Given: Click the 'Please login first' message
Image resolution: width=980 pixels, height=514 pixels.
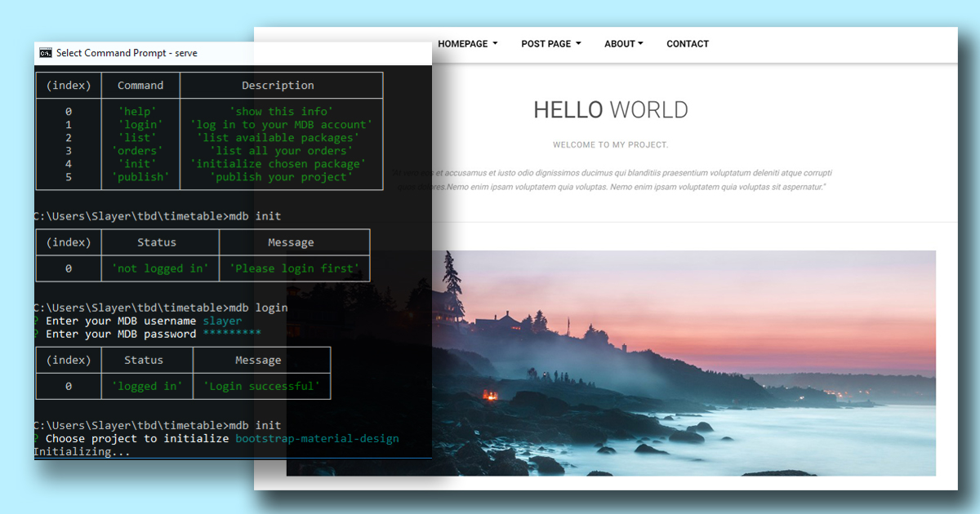Looking at the screenshot, I should [x=294, y=268].
